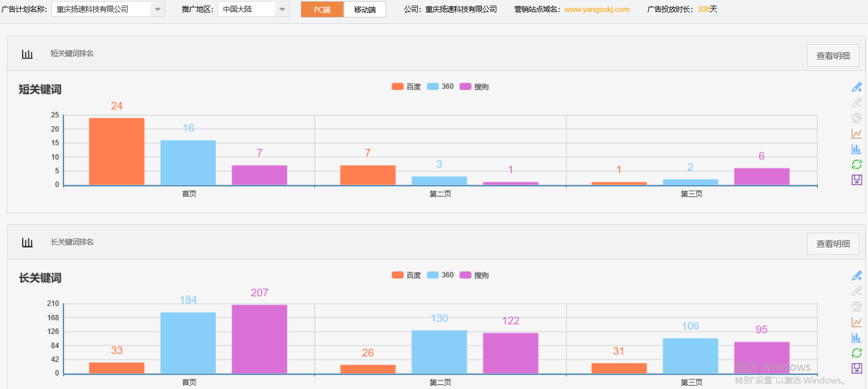Toggle 360 series in 长关键词 legend

(440, 275)
